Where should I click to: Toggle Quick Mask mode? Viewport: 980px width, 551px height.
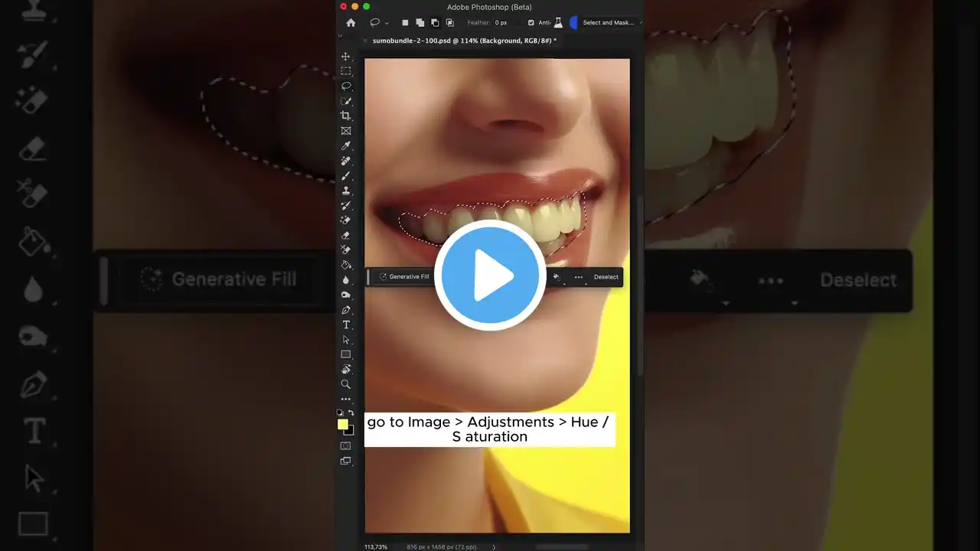click(346, 445)
